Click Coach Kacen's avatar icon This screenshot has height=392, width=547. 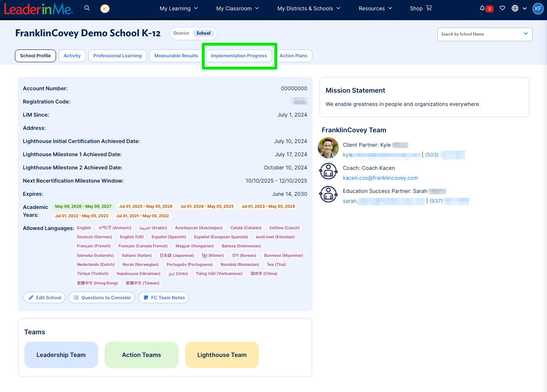coord(329,171)
